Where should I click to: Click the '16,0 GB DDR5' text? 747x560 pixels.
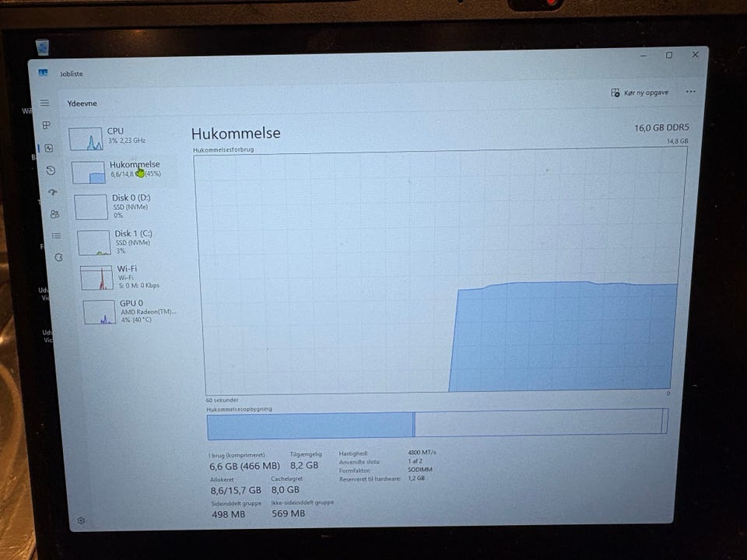coord(661,128)
